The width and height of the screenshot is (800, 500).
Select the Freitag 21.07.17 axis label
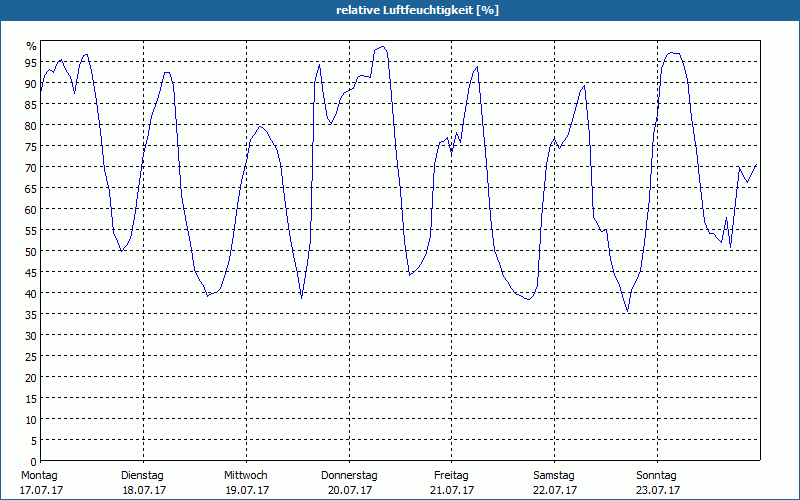pyautogui.click(x=452, y=483)
